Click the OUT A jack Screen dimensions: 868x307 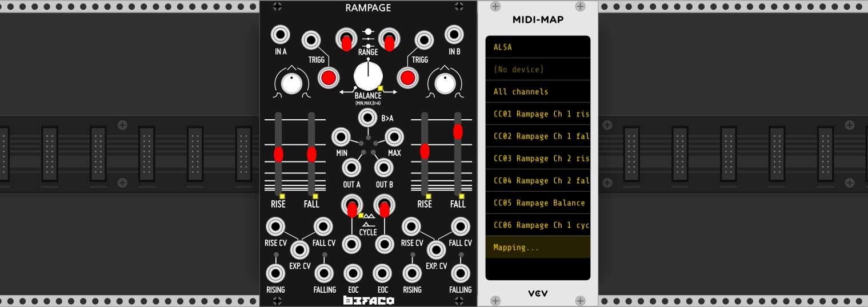tap(351, 168)
